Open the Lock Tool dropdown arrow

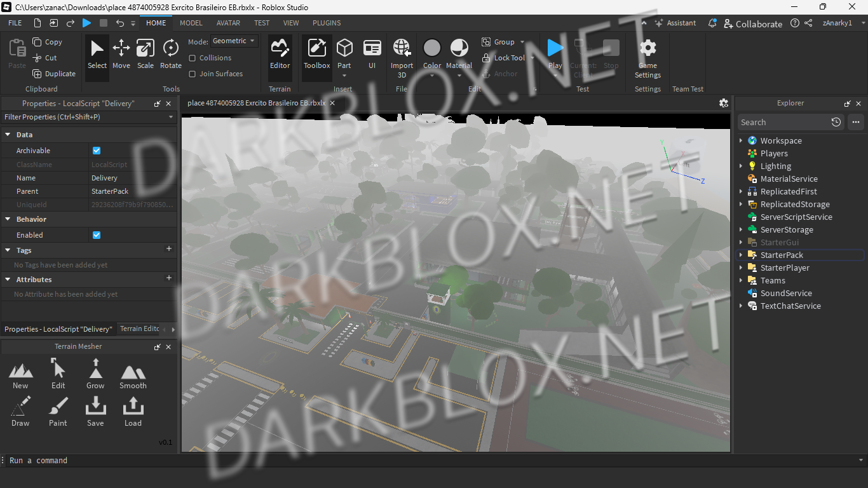coord(532,58)
